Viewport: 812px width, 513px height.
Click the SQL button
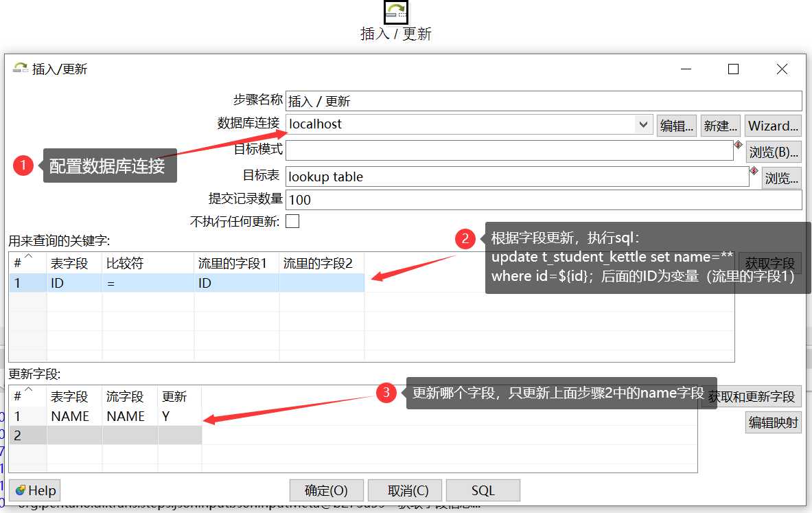point(483,490)
